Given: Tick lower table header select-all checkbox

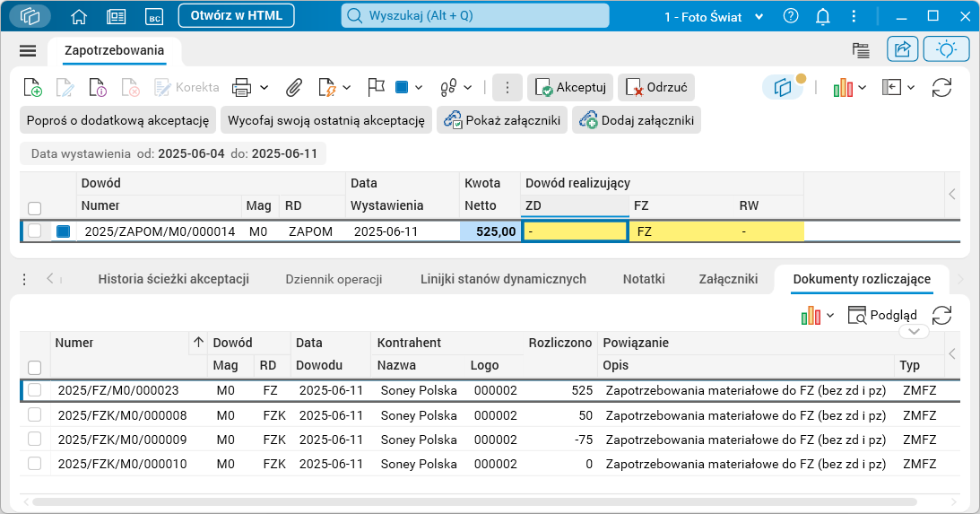Looking at the screenshot, I should pyautogui.click(x=35, y=368).
